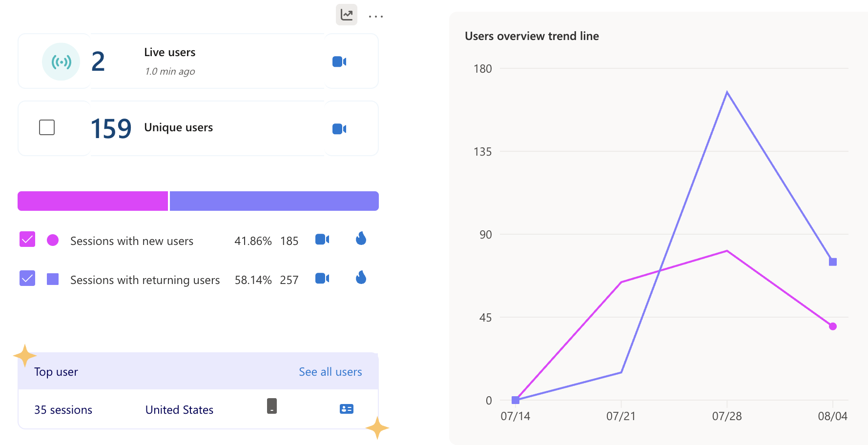Click the 35 sessions link
This screenshot has width=868, height=445.
tap(63, 410)
